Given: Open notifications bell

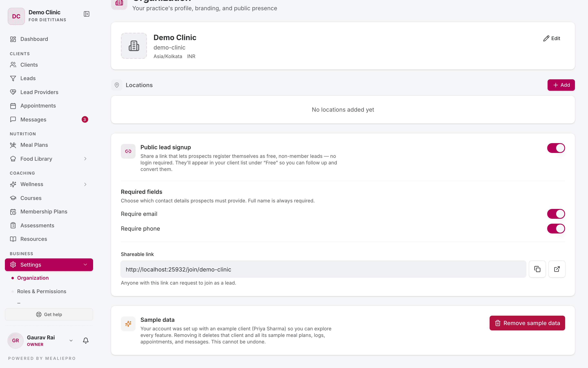Looking at the screenshot, I should (x=86, y=340).
